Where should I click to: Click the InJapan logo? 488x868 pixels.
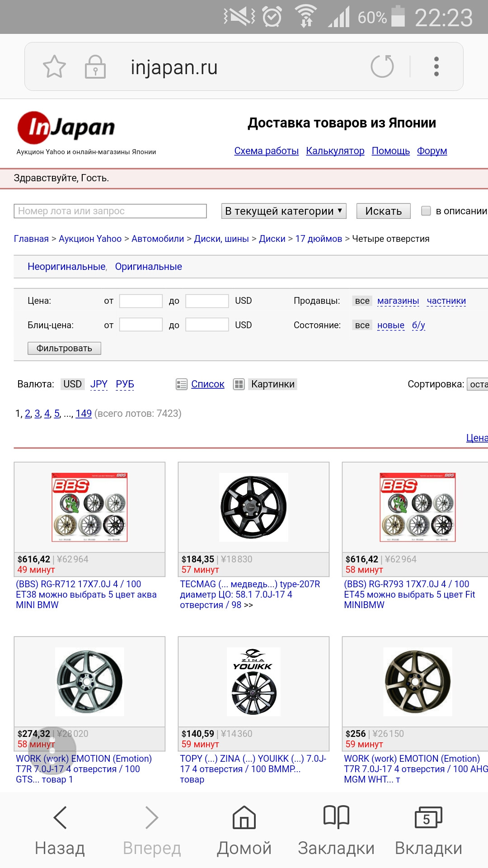click(66, 127)
